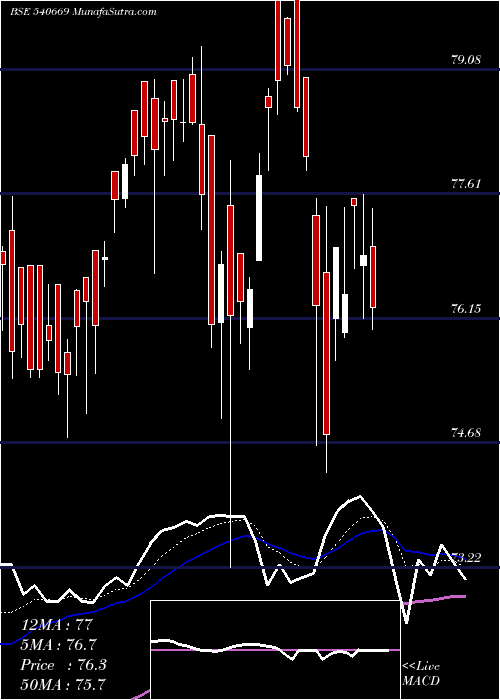Click inside the Live MACD inset chart

coord(275,650)
